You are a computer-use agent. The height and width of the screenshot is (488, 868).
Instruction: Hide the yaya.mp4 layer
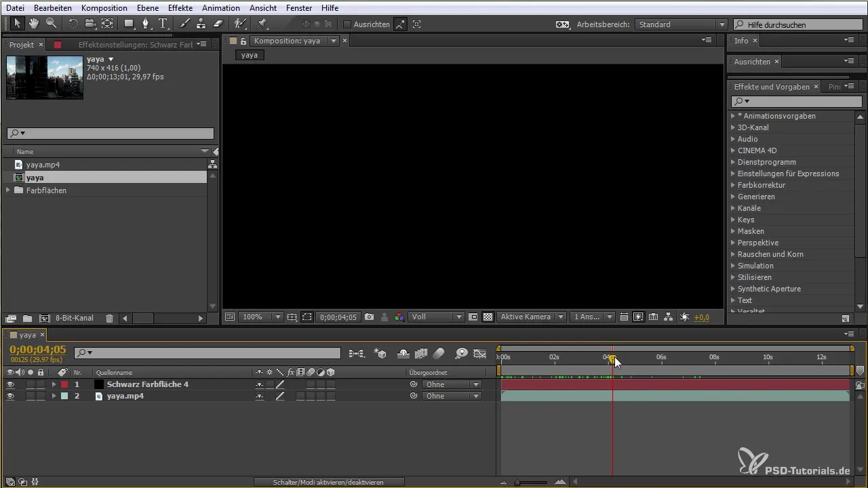click(10, 396)
